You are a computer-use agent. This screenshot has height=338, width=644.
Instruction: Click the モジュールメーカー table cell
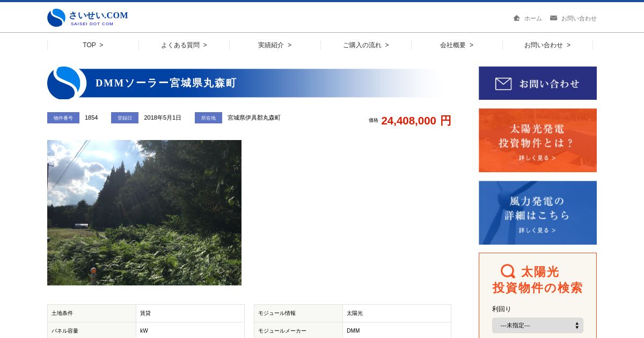pos(298,330)
